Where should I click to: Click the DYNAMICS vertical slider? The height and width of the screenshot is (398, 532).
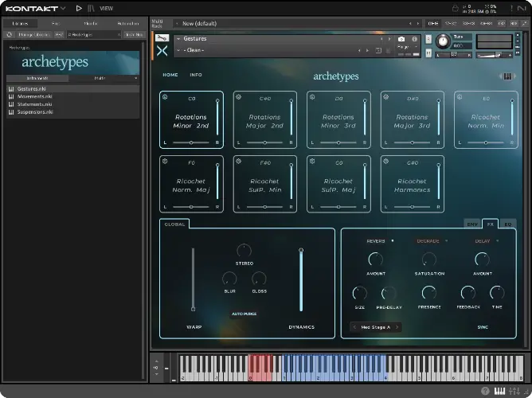point(300,280)
